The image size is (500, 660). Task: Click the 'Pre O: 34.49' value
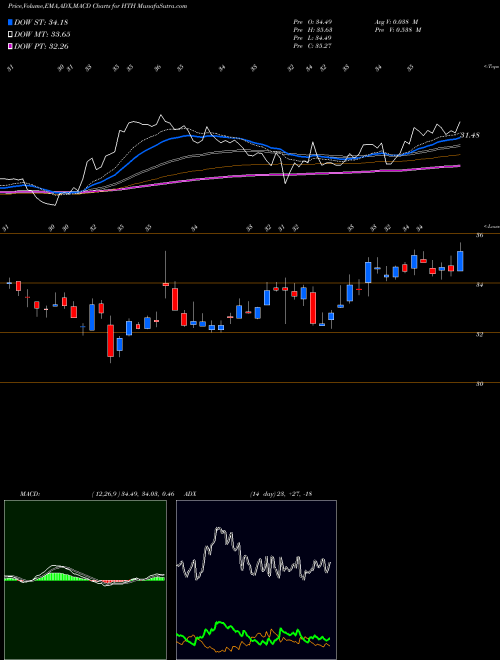point(313,22)
